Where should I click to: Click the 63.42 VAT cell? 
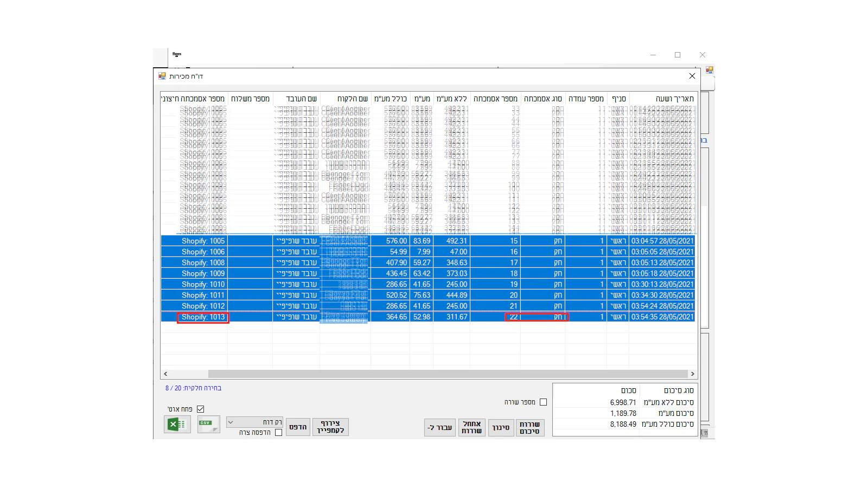point(422,273)
